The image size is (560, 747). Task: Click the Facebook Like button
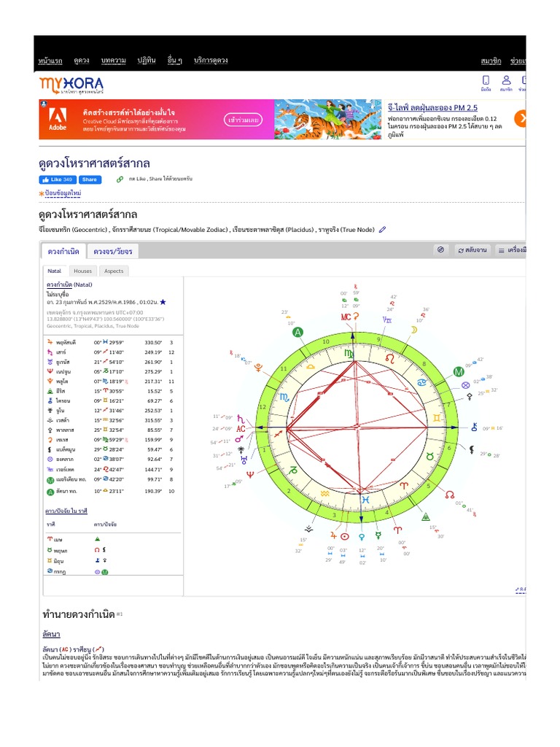(58, 179)
